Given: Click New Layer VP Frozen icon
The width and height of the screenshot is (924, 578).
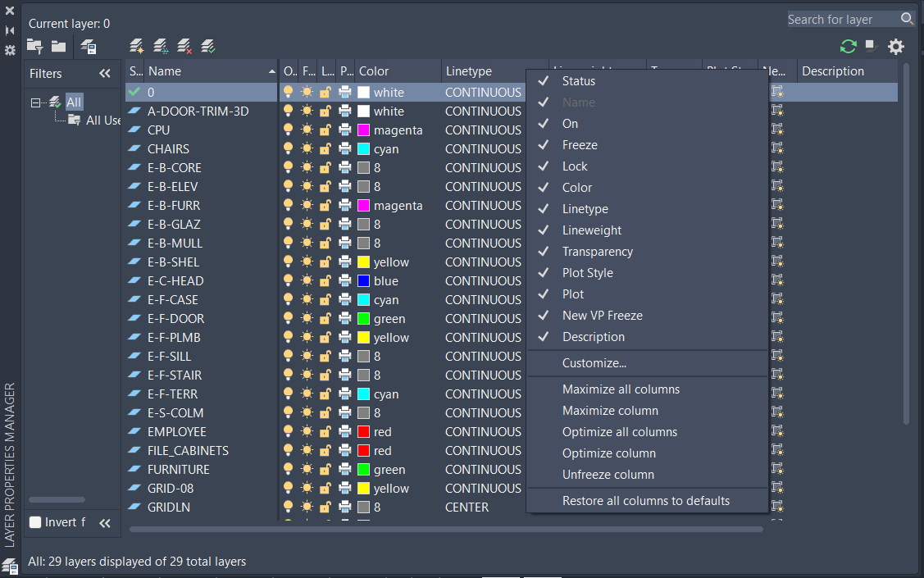Looking at the screenshot, I should click(161, 46).
